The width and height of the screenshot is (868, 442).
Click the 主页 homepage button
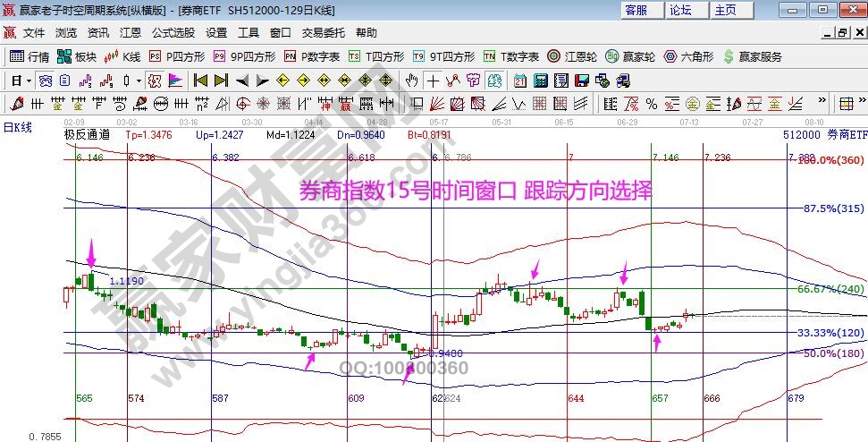click(x=732, y=10)
